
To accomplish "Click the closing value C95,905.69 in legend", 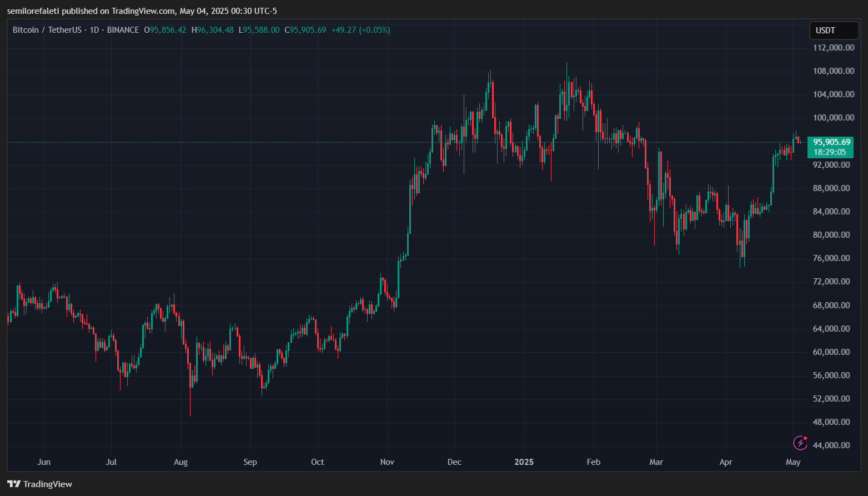I will tap(305, 30).
